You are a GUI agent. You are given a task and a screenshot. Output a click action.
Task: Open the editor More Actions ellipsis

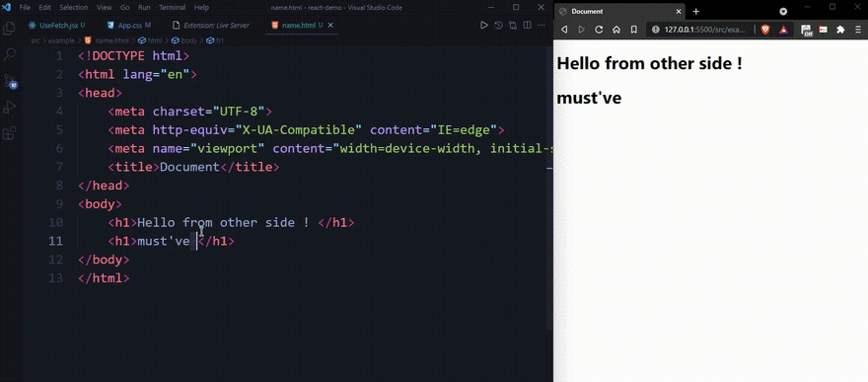click(541, 25)
